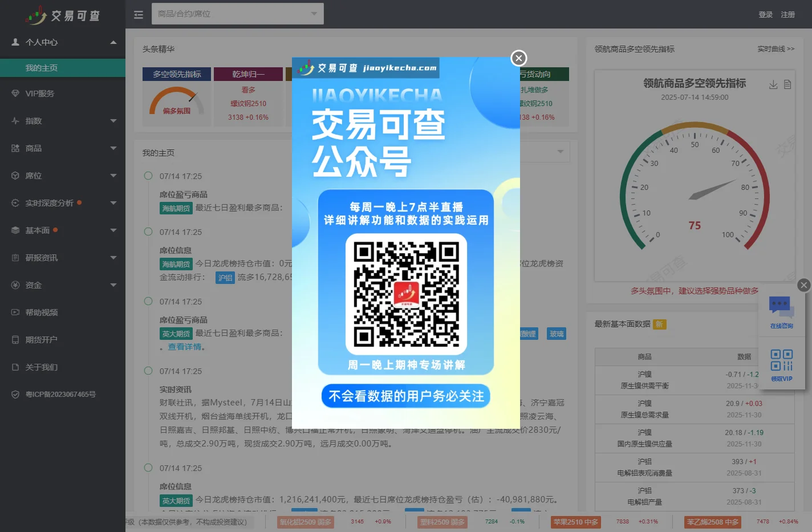Click the 玻璃 commodity tag
The image size is (812, 532).
[557, 334]
